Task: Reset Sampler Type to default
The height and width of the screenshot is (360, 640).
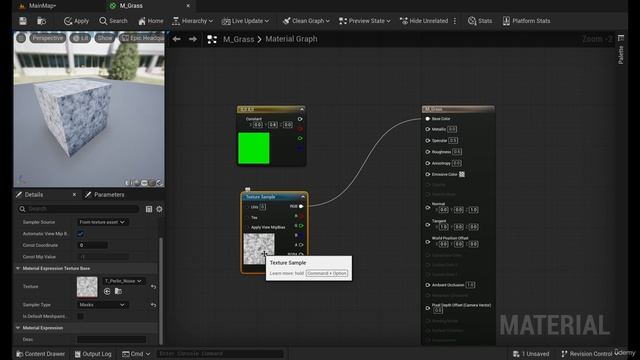Action: point(153,305)
